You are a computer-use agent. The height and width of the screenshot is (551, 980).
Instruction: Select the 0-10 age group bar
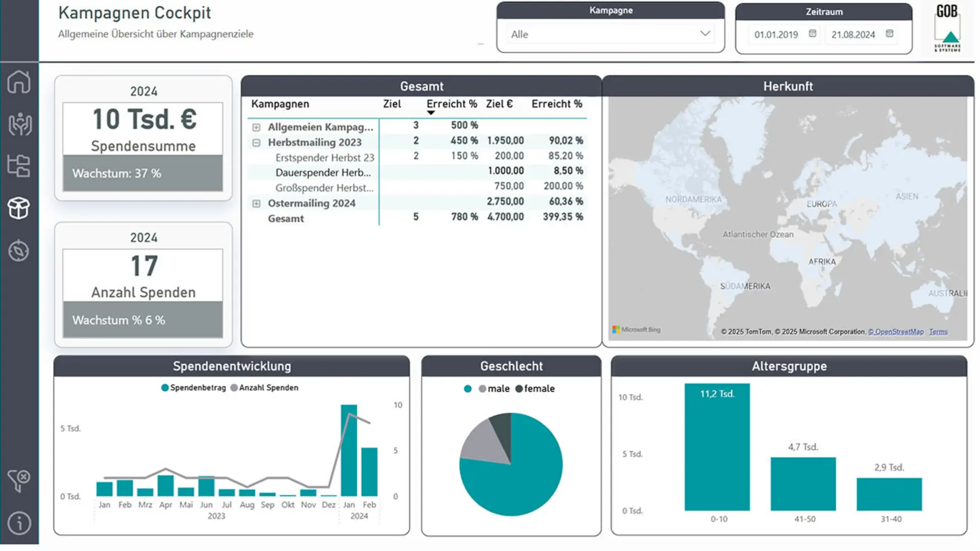[x=717, y=447]
